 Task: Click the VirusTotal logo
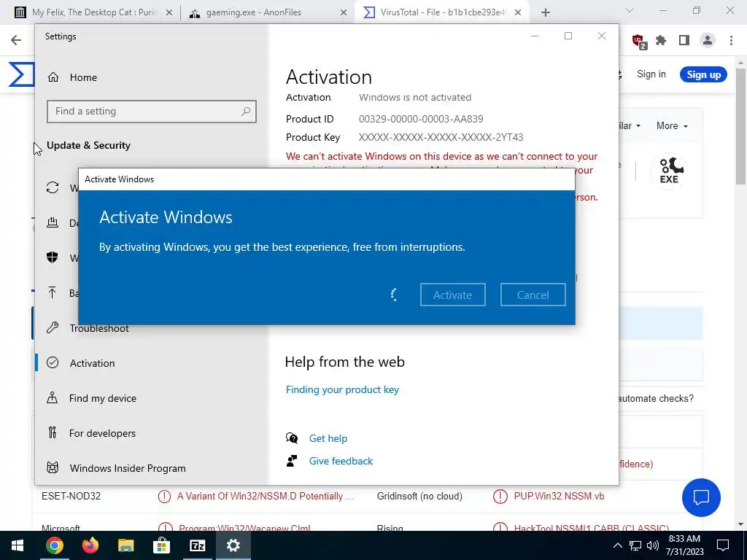(21, 74)
